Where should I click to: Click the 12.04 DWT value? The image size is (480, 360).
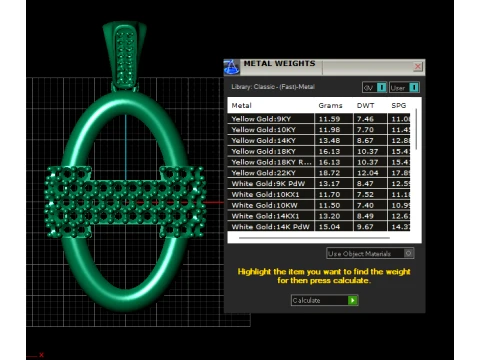[367, 173]
